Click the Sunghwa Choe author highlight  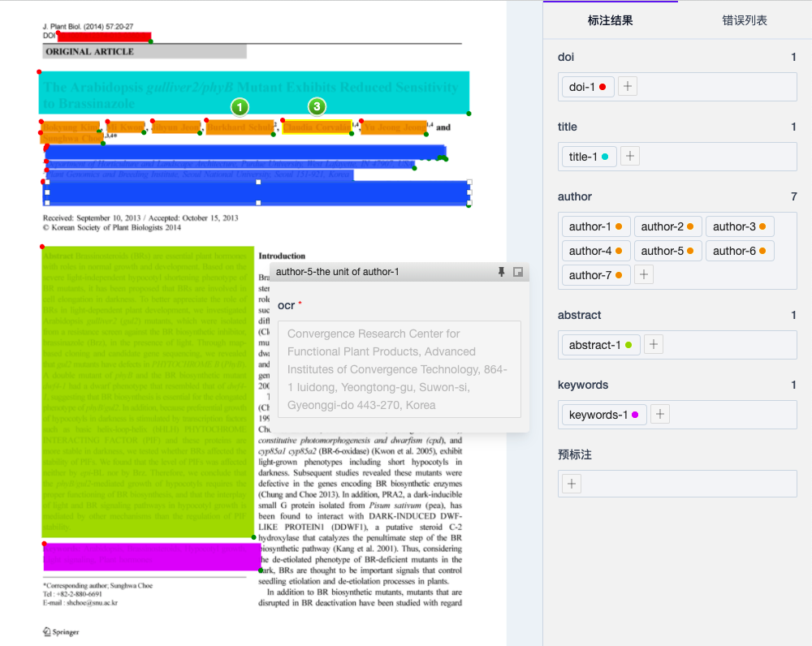pyautogui.click(x=72, y=138)
